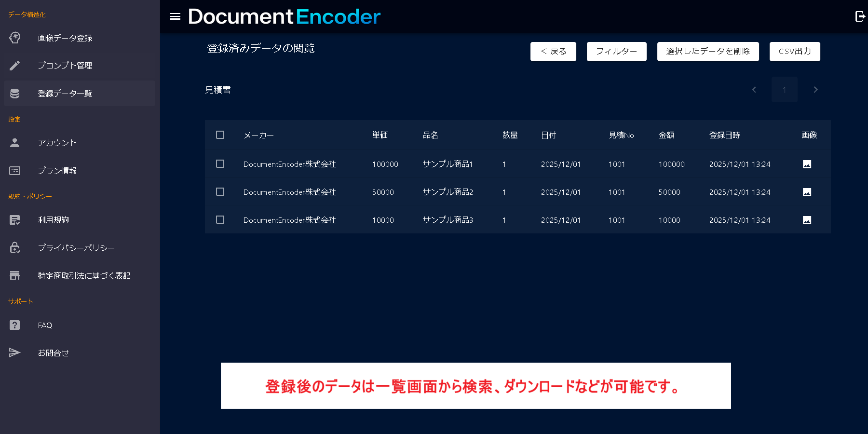Click the hamburger menu icon
Image resolution: width=868 pixels, height=434 pixels.
click(x=175, y=17)
